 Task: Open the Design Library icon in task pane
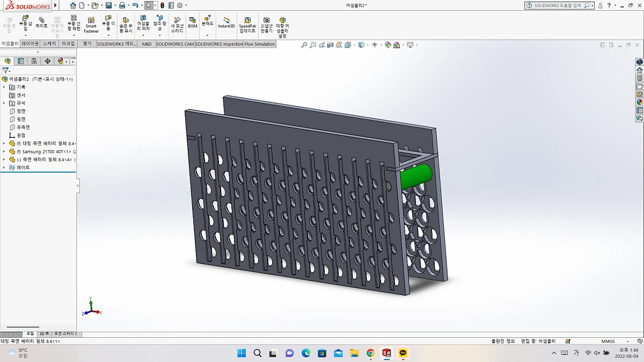click(x=639, y=78)
